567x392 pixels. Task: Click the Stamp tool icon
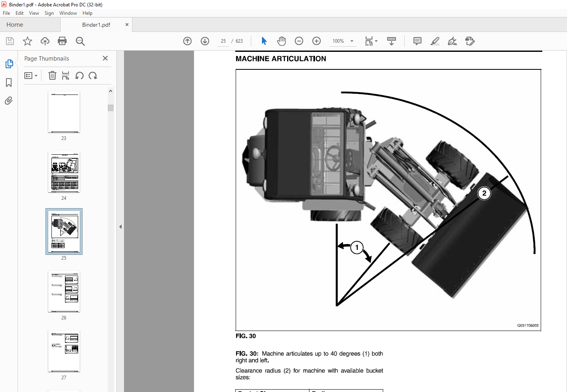click(470, 41)
